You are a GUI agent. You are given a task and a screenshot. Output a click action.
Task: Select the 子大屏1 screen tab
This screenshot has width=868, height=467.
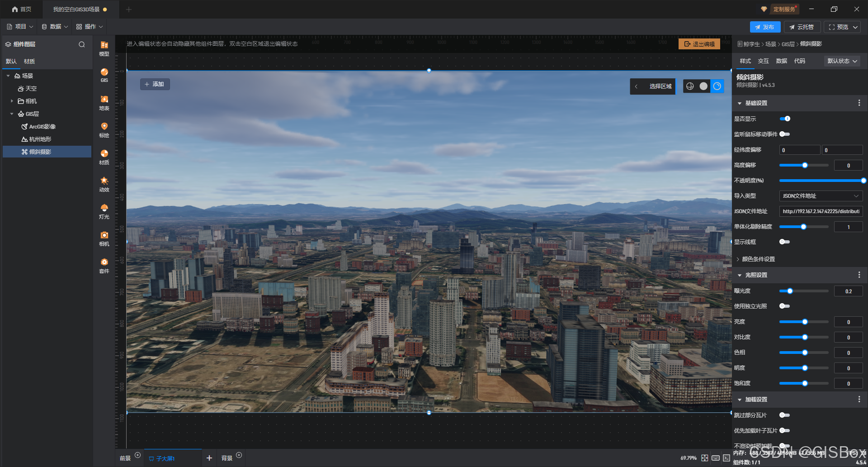click(173, 458)
